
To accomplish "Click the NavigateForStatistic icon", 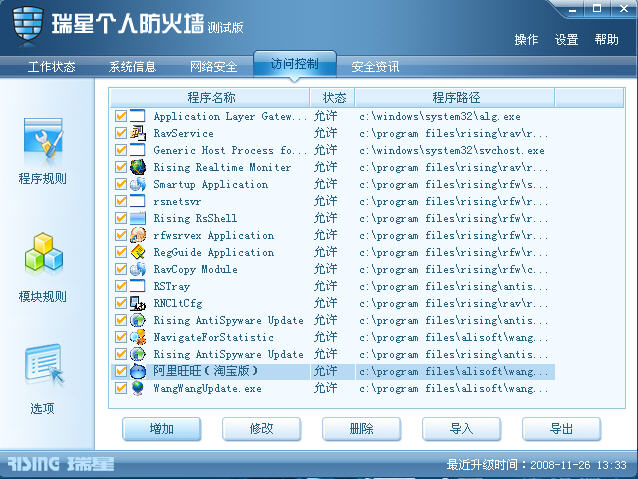I will 138,337.
